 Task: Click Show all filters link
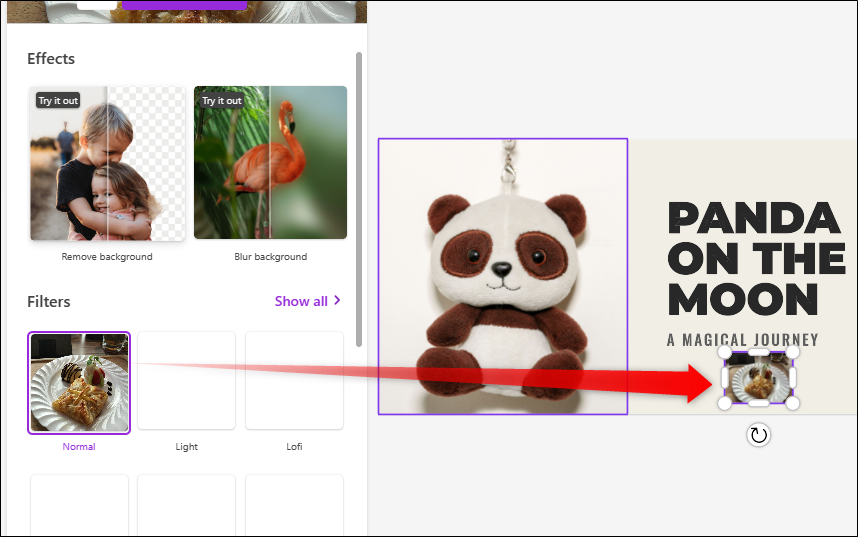pos(308,301)
